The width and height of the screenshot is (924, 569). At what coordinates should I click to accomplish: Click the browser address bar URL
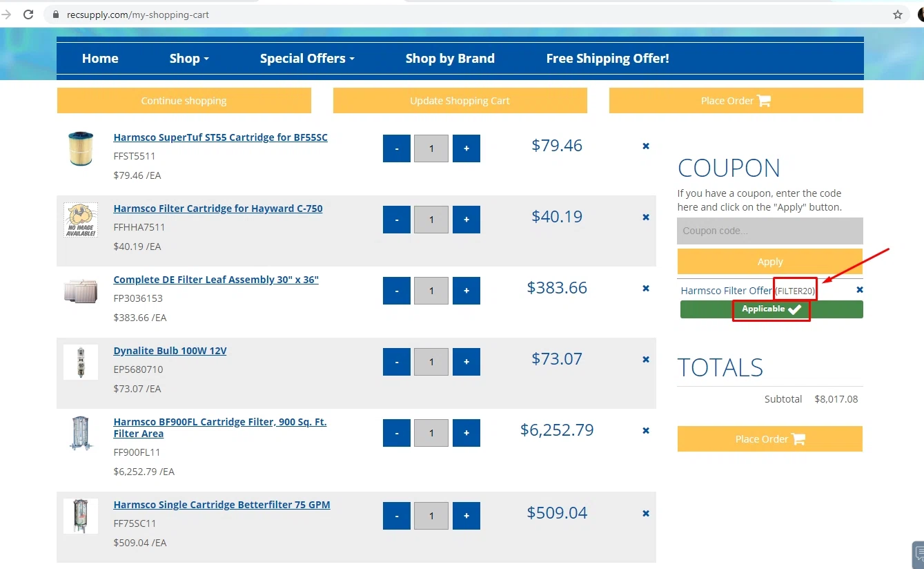click(138, 15)
